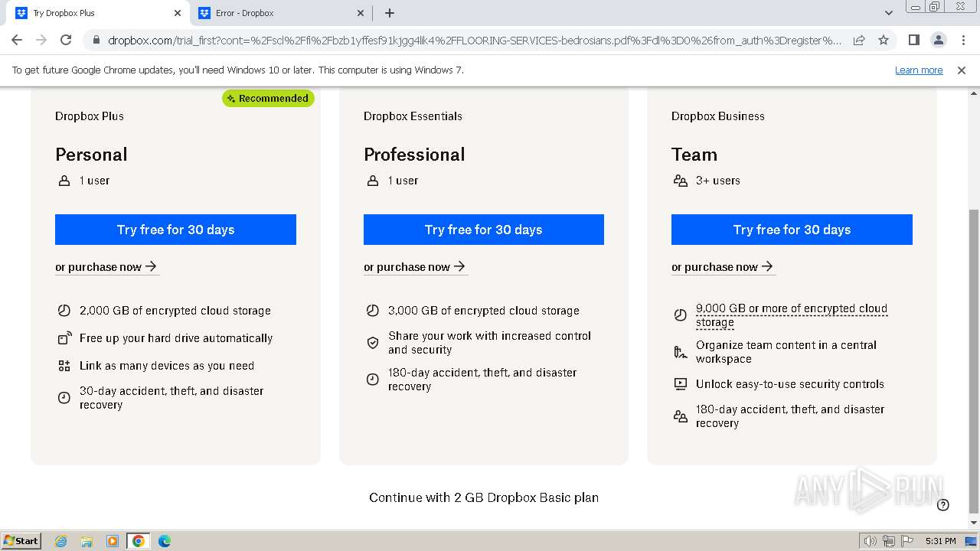Click the '9,000 GB or more' storage tooltip text
This screenshot has height=551, width=980.
[x=792, y=315]
